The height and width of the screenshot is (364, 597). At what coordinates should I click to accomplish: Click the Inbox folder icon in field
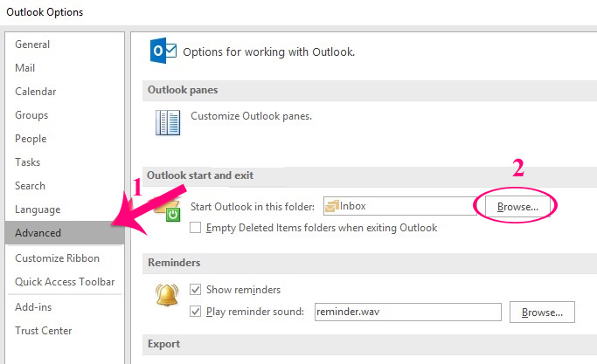(x=333, y=206)
